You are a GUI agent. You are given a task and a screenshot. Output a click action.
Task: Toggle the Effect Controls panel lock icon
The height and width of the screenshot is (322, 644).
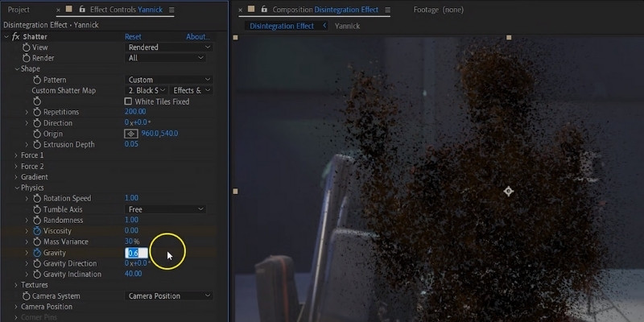(x=80, y=10)
